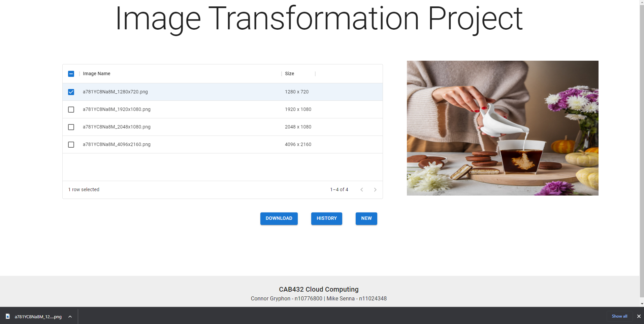Expand the downloaded file options chevron
Image resolution: width=644 pixels, height=324 pixels.
coord(70,317)
